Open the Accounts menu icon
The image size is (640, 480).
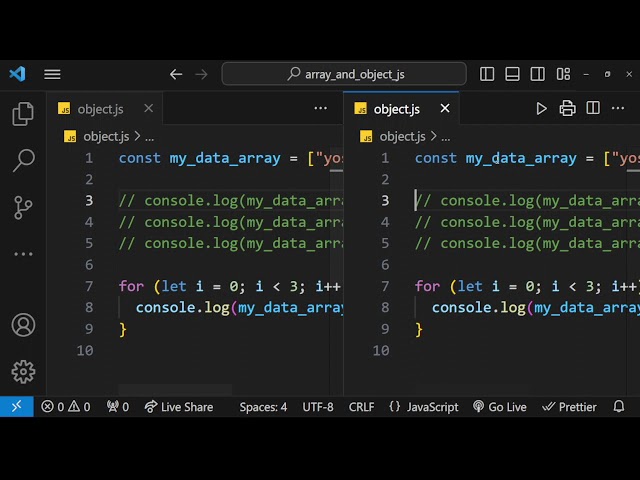click(23, 325)
